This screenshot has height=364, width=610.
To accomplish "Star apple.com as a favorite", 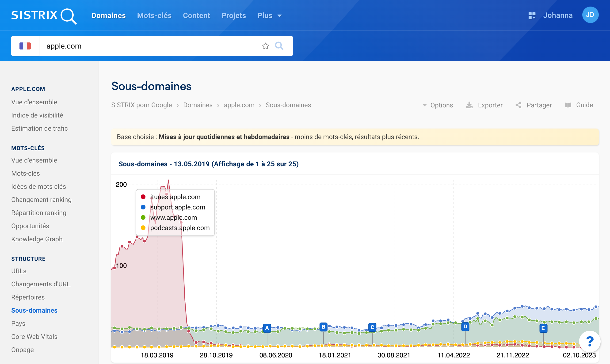I will (266, 46).
